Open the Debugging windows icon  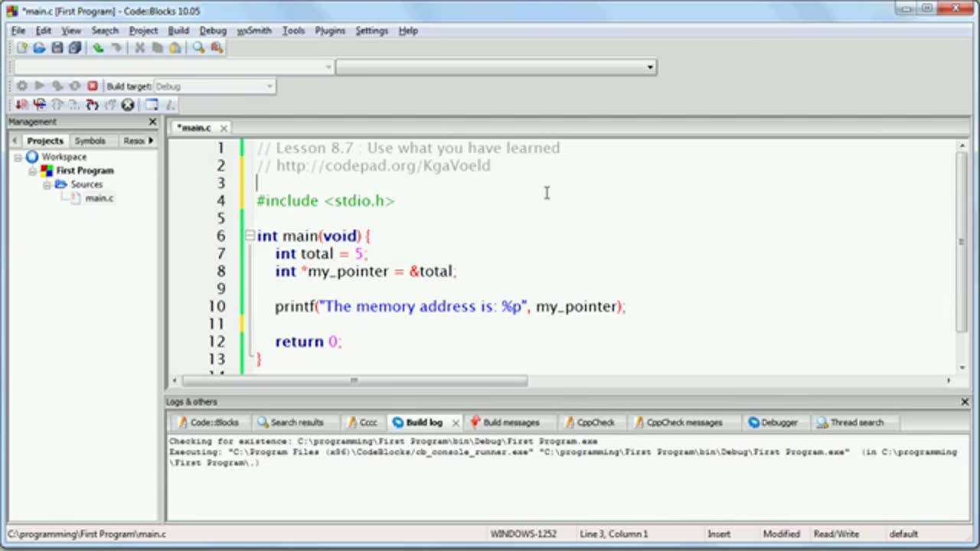[152, 105]
